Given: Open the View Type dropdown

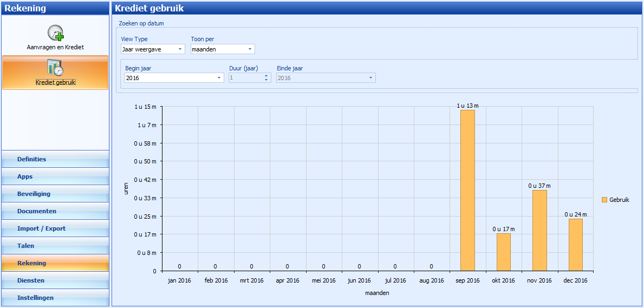Looking at the screenshot, I should (x=153, y=49).
